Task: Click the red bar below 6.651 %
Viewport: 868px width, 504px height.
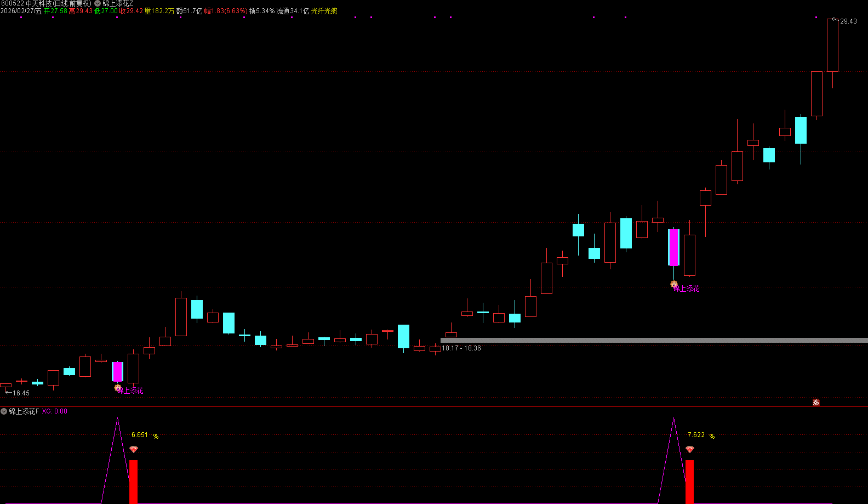Action: point(133,482)
